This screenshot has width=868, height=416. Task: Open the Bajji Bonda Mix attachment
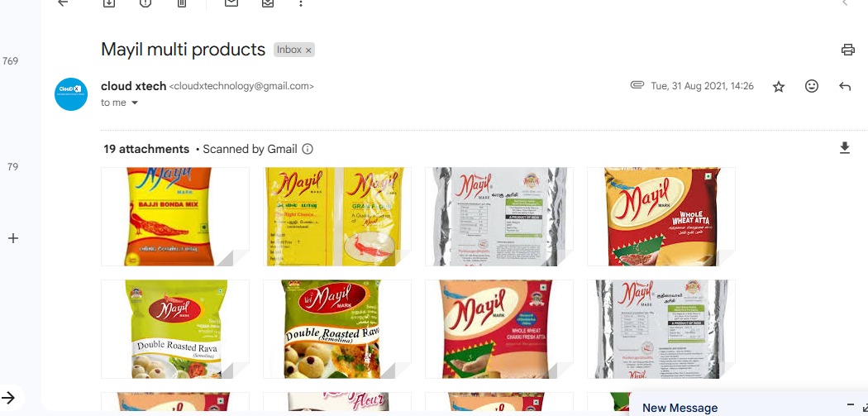[x=175, y=217]
